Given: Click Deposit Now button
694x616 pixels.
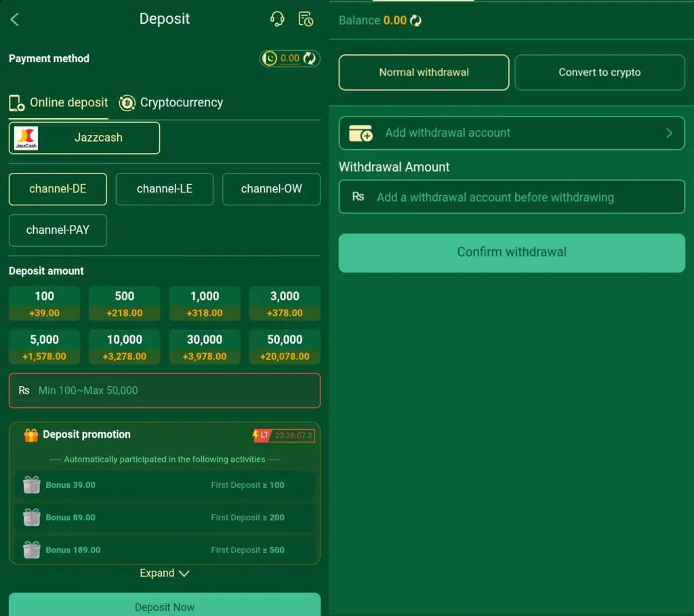Looking at the screenshot, I should [165, 605].
